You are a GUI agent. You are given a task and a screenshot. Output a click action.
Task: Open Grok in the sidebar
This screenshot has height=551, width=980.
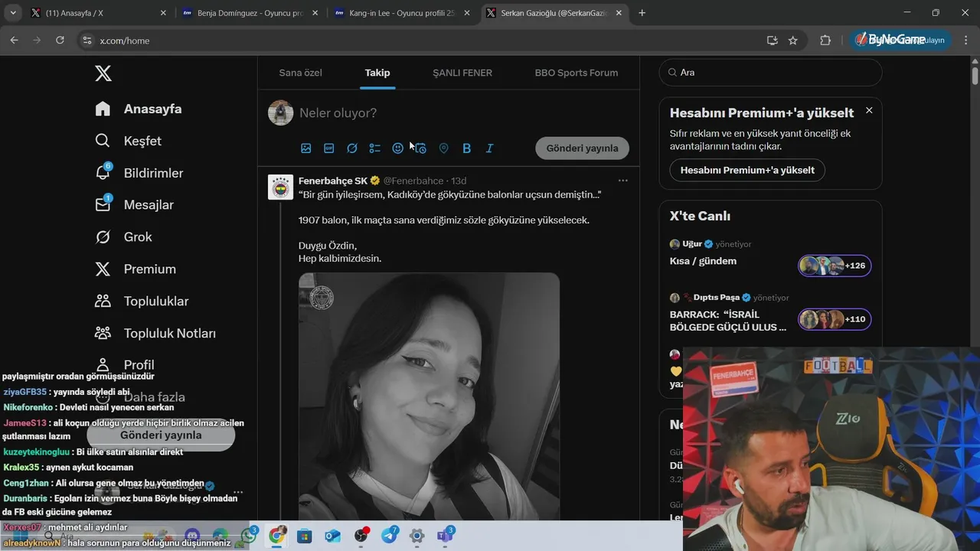point(122,236)
